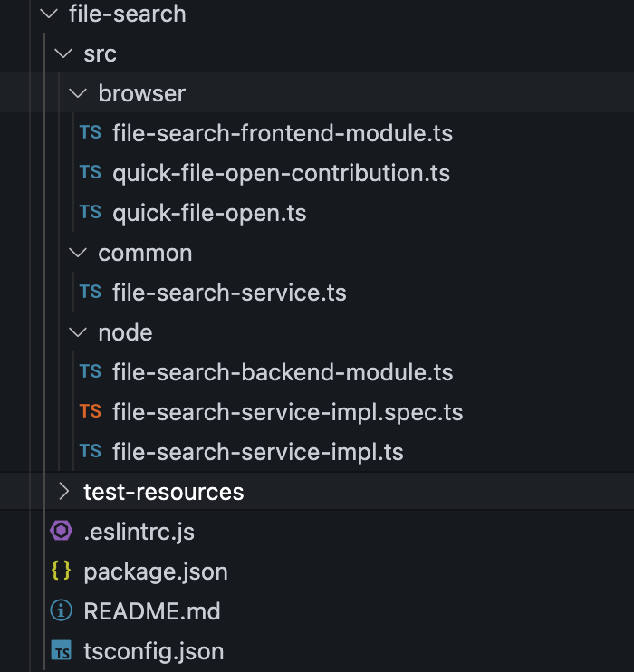
Task: Collapse the browser folder chevron
Action: (x=78, y=93)
